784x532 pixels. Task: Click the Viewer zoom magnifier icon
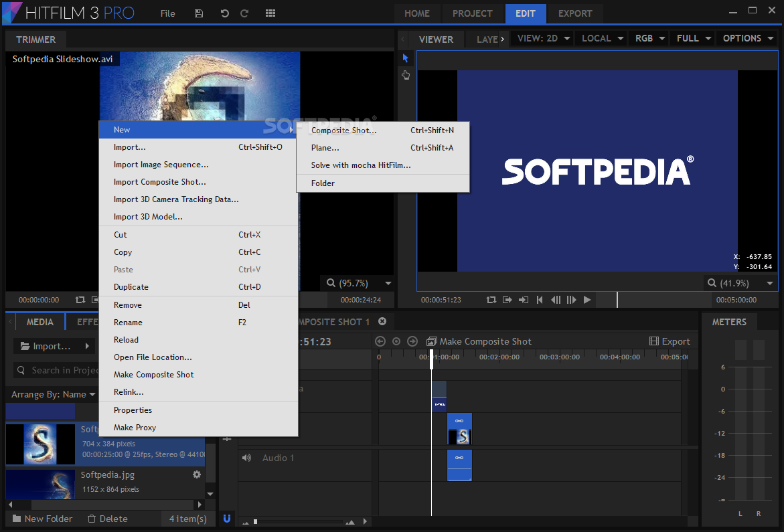pos(712,283)
